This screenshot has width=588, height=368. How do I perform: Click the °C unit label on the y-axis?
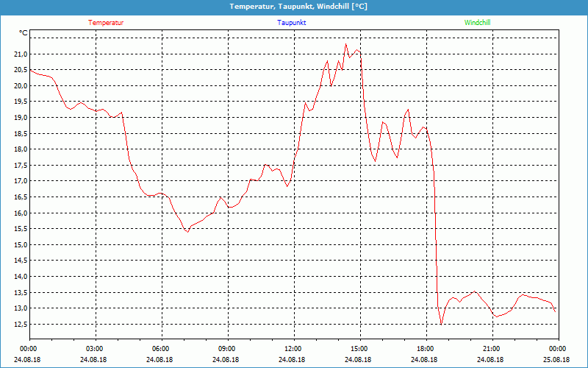(x=24, y=33)
